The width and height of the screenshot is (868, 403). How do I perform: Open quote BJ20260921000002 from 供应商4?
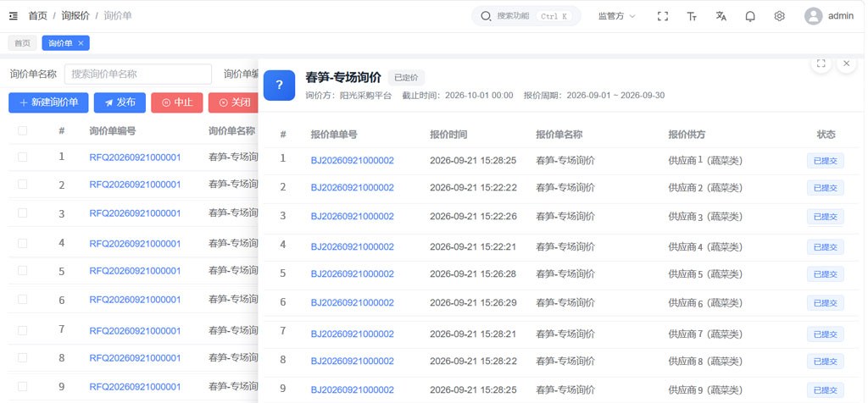click(x=352, y=246)
